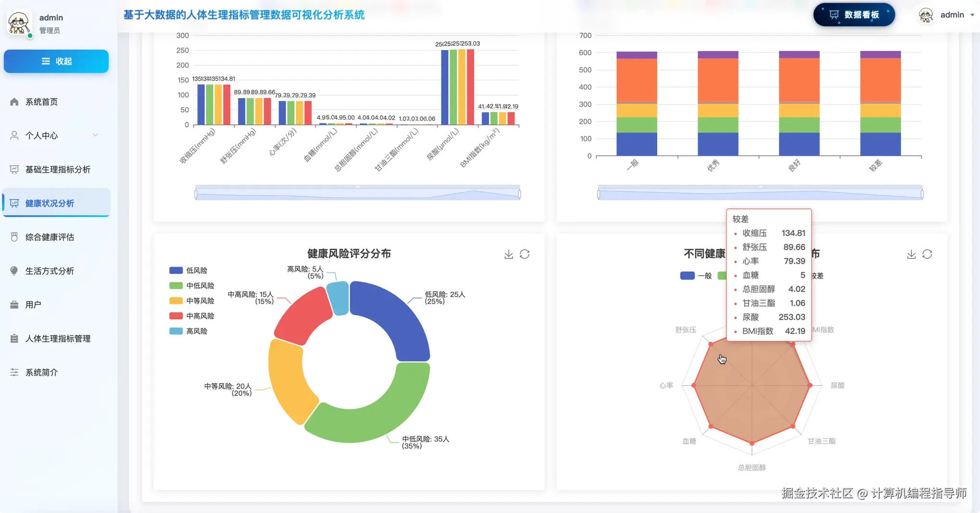The width and height of the screenshot is (980, 513).
Task: Toggle the 一般 legend item on the radar chart
Action: 696,276
